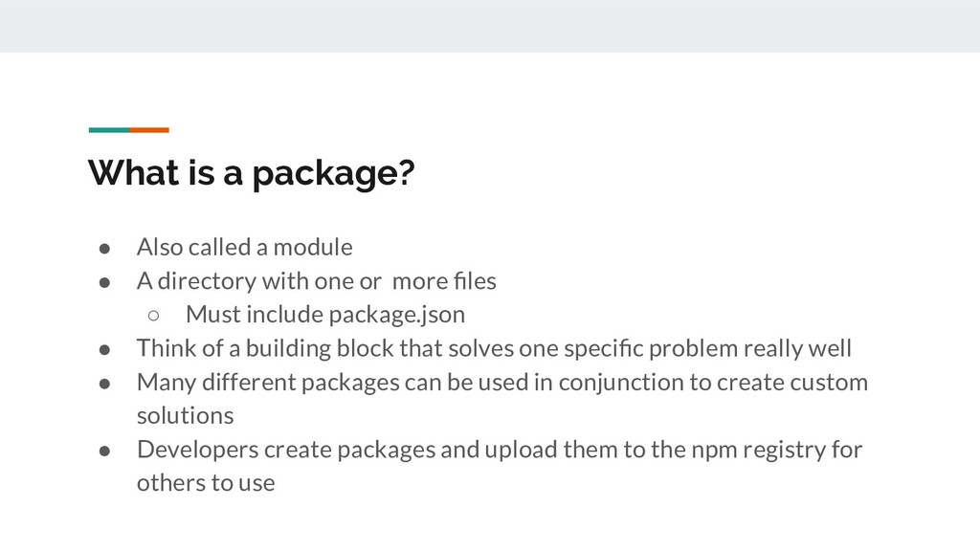Select the 'Think of a building block' line
Viewport: 980px width, 551px height.
click(494, 348)
